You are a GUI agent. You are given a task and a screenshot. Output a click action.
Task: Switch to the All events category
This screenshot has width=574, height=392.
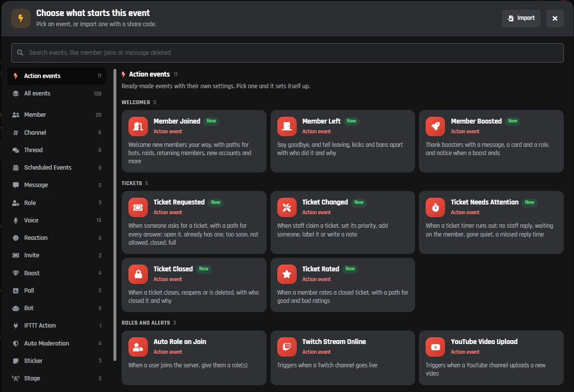click(57, 94)
